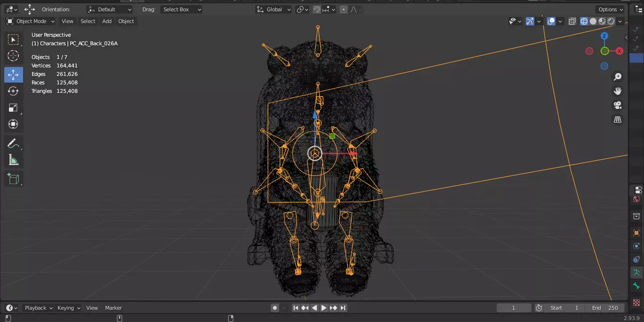Open Object properties tab icon
Screen dimensions: 644x322
coord(636,233)
